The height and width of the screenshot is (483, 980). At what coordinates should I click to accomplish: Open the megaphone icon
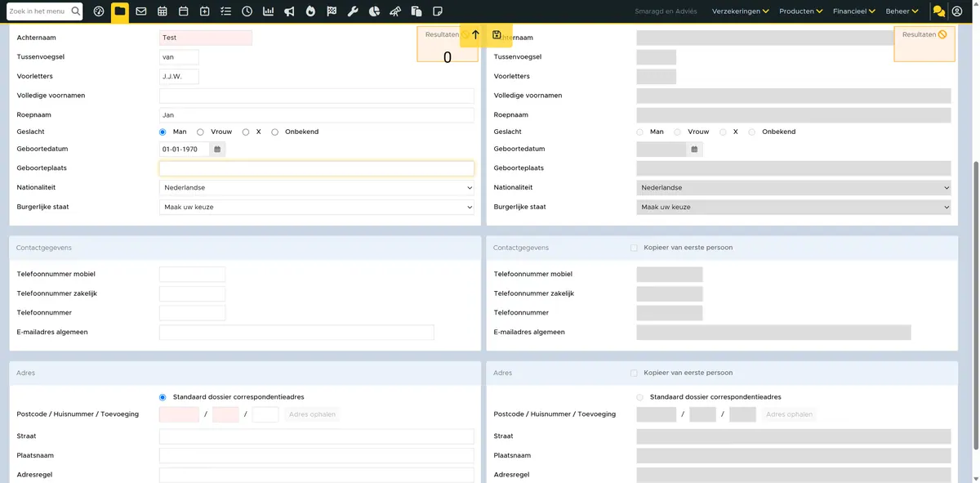[289, 11]
